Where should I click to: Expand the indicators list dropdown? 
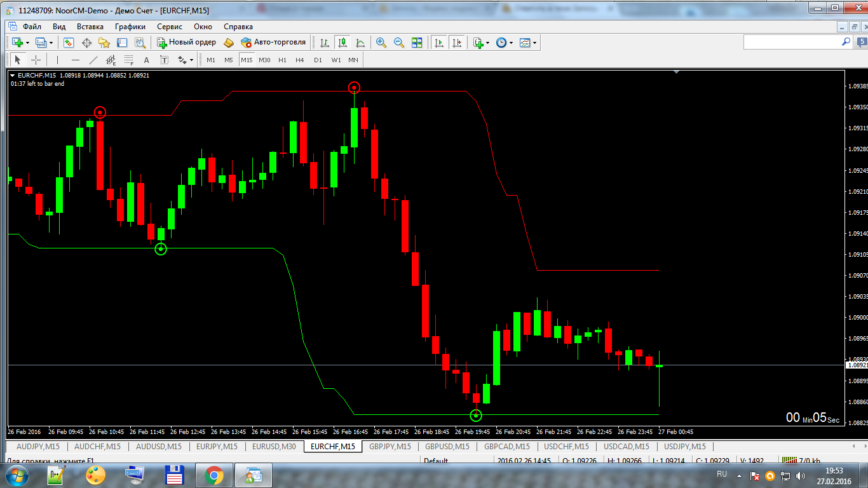click(487, 43)
